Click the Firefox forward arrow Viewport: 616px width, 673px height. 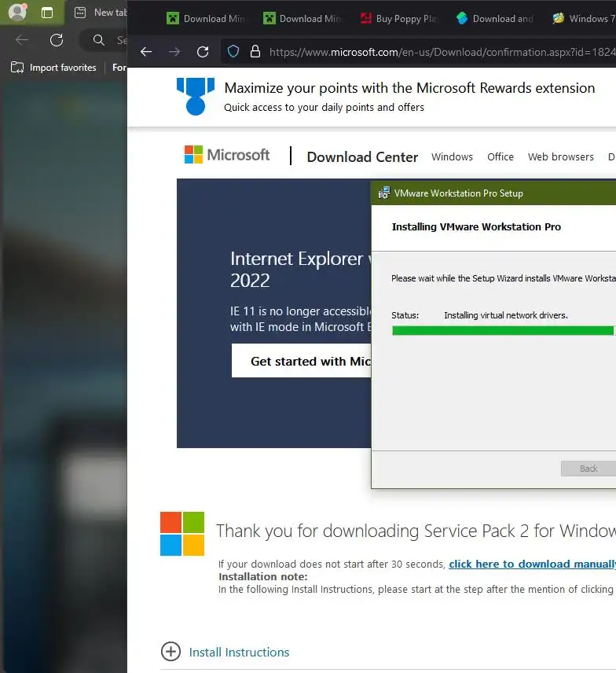point(174,52)
